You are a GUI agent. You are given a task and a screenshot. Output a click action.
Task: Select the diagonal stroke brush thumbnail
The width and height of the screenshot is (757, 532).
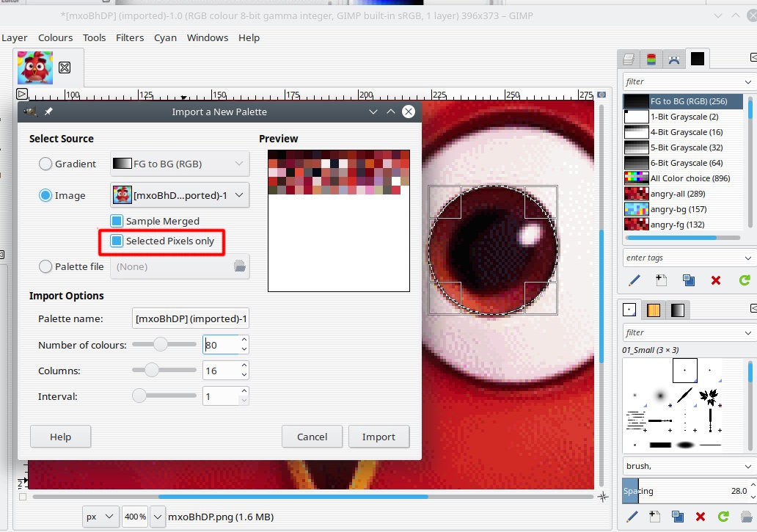tap(684, 396)
